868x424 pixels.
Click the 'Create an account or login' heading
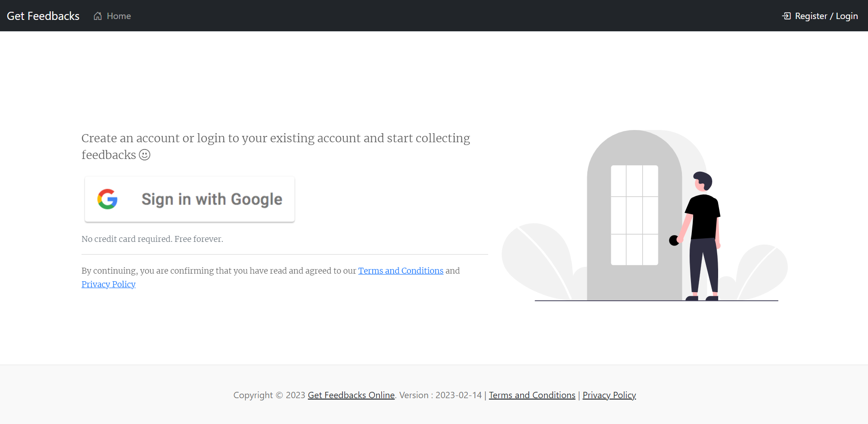click(276, 146)
